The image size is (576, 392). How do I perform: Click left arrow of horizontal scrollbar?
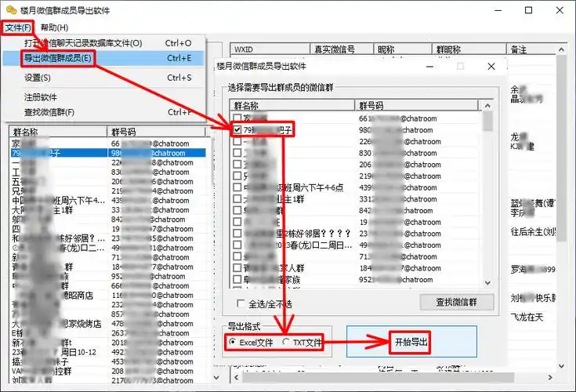(x=236, y=377)
